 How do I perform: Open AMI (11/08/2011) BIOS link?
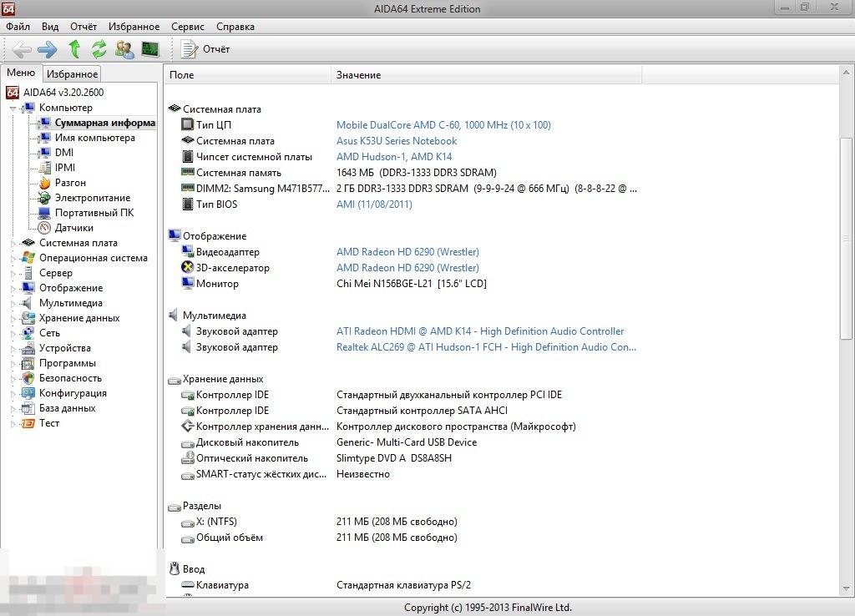coord(374,204)
